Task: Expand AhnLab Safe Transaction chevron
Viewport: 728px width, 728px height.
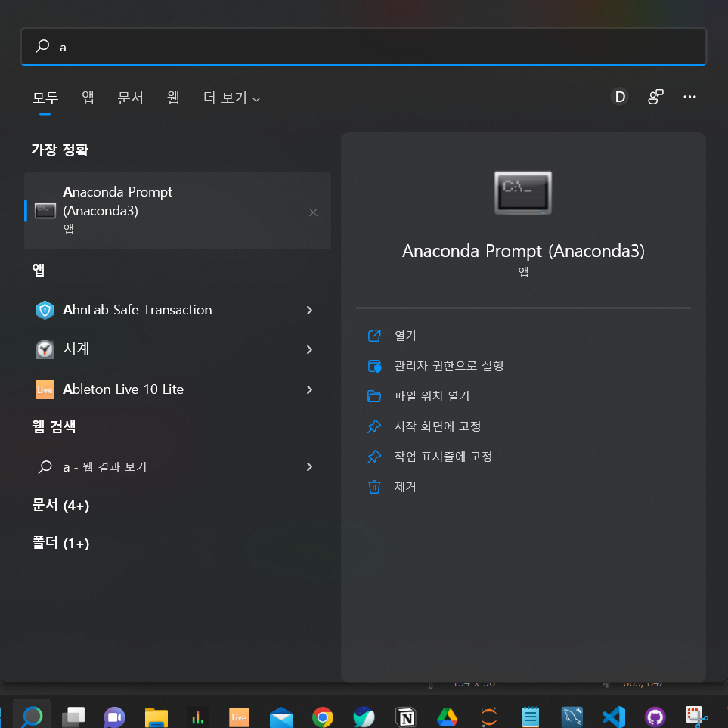Action: [x=310, y=310]
